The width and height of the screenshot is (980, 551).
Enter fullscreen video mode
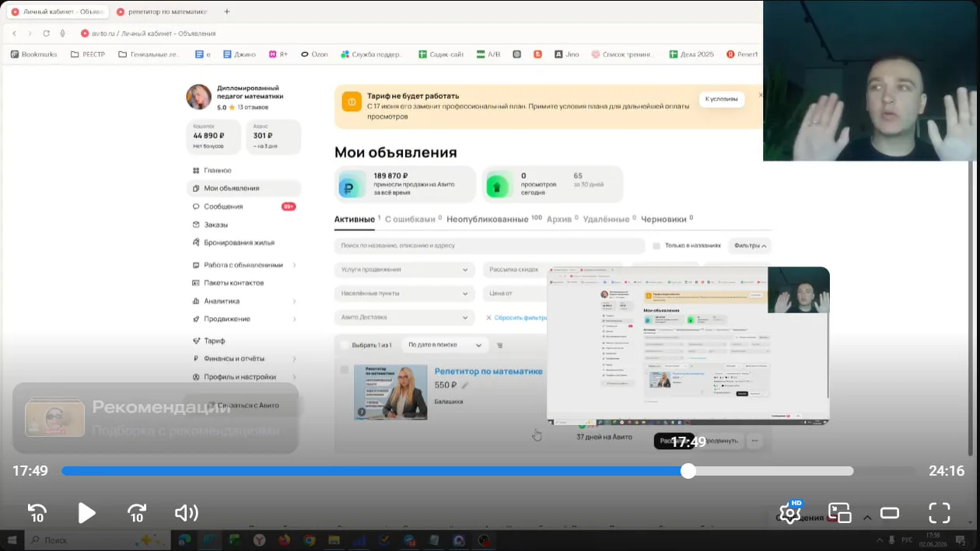tap(940, 513)
